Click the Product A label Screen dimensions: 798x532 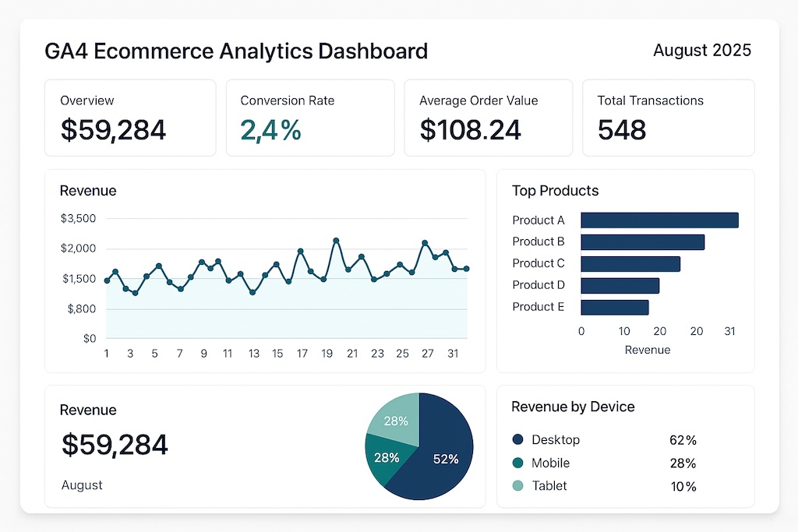[x=538, y=220]
